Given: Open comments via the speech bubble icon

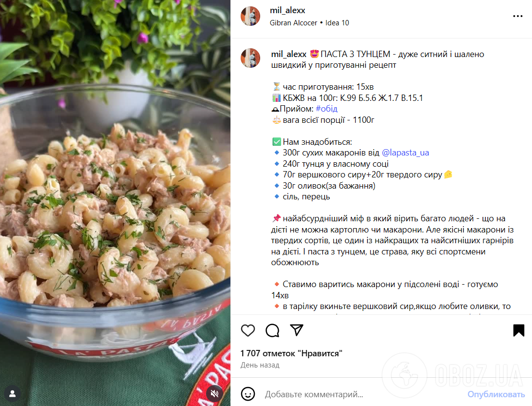Looking at the screenshot, I should click(272, 330).
